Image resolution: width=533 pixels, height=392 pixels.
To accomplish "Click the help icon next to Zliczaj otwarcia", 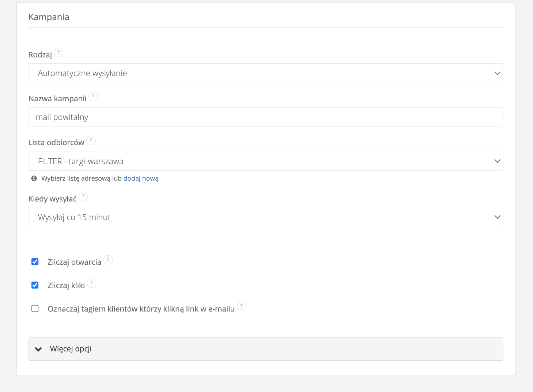I will (x=108, y=260).
